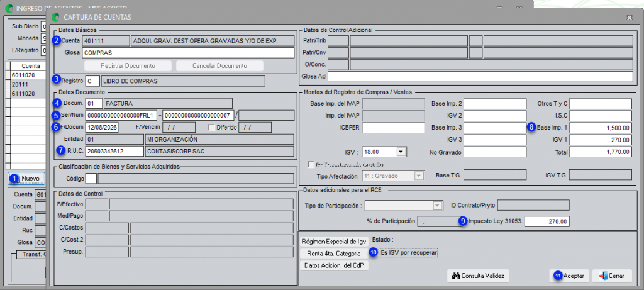The width and height of the screenshot is (644, 290).
Task: Click the LIBRO DE COMPRAS description field
Action: point(183,81)
